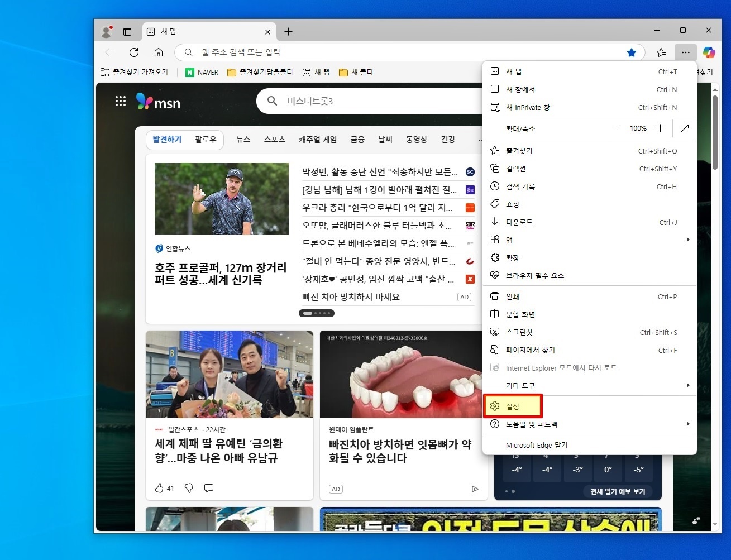Screen dimensions: 731x560
Task: Open the 뉴스 category tab
Action: point(243,140)
